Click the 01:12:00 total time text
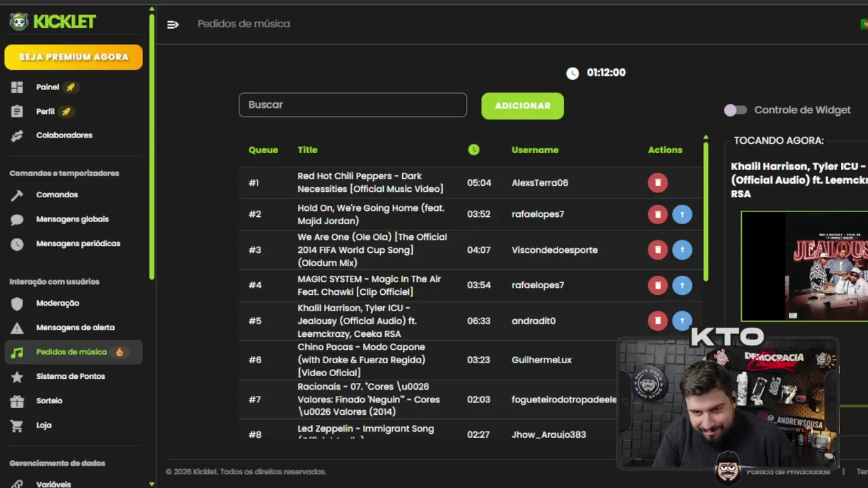 click(x=606, y=73)
